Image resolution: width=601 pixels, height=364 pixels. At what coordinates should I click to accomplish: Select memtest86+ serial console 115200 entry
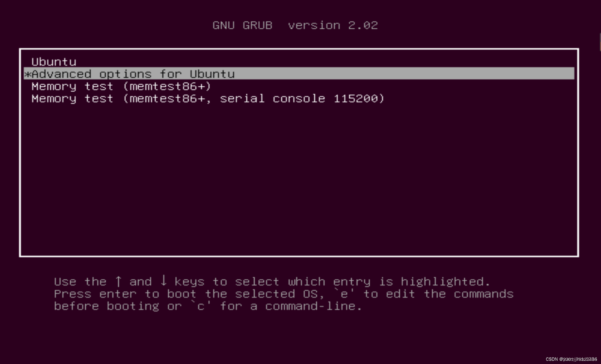tap(208, 99)
